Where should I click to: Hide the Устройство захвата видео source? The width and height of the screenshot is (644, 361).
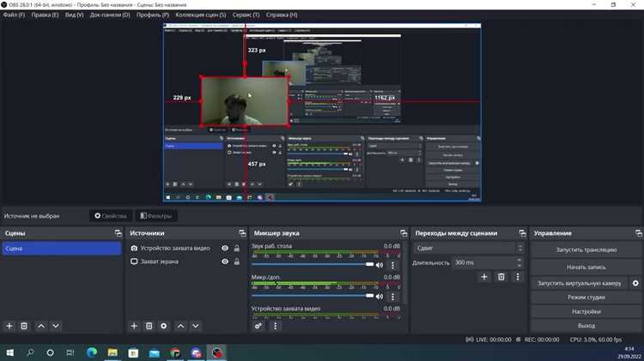click(225, 248)
